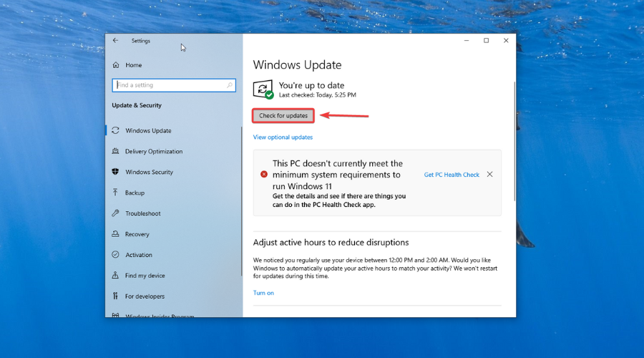Click the Windows Security shield icon
The height and width of the screenshot is (358, 644).
coord(115,171)
